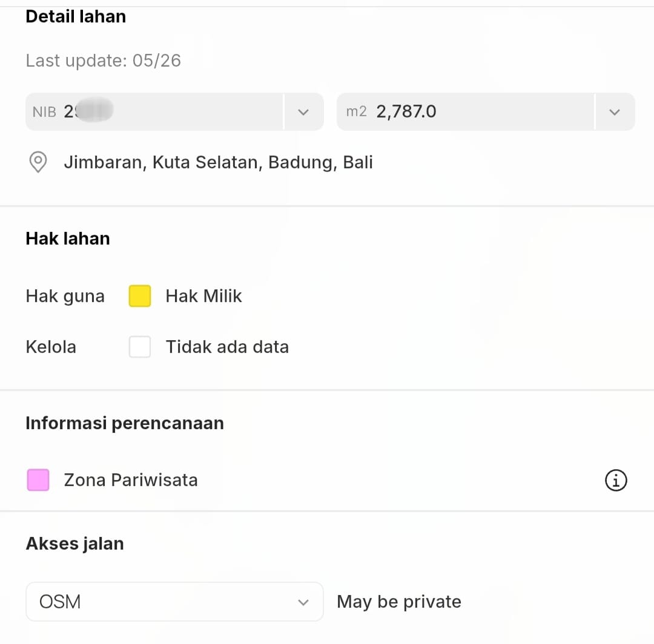Click the Hak lahan section heading
The width and height of the screenshot is (654, 644).
68,238
